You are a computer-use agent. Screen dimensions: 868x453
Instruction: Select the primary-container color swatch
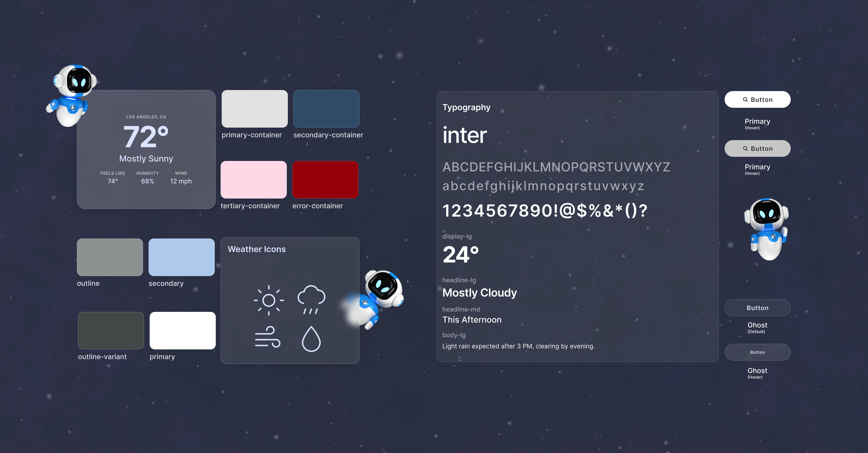pyautogui.click(x=255, y=109)
